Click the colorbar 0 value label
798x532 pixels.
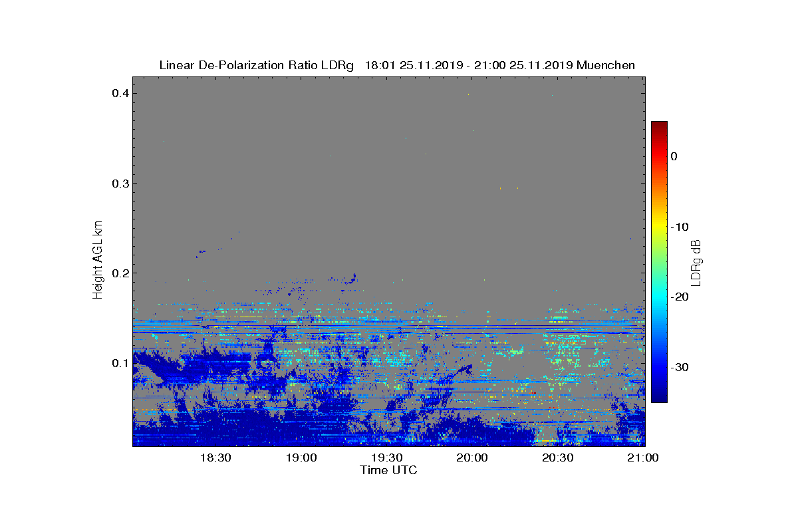coord(674,156)
